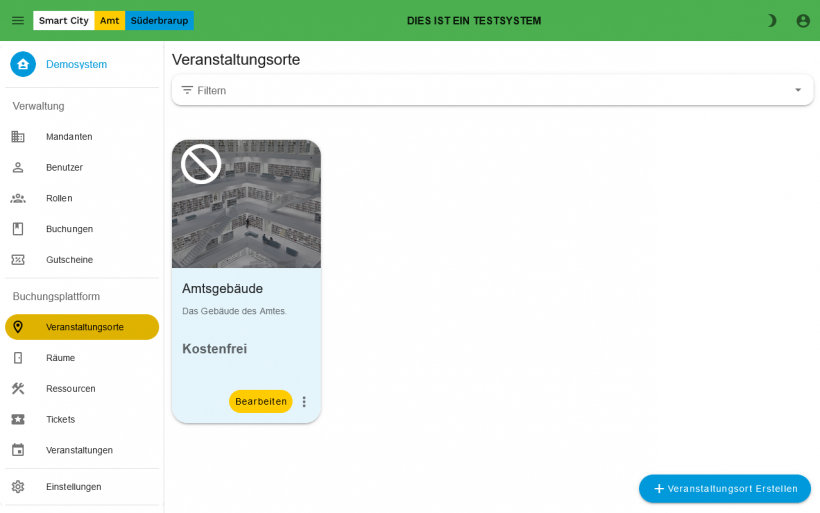The image size is (820, 513).
Task: Go to Veranstaltungen calendar entry
Action: [79, 450]
